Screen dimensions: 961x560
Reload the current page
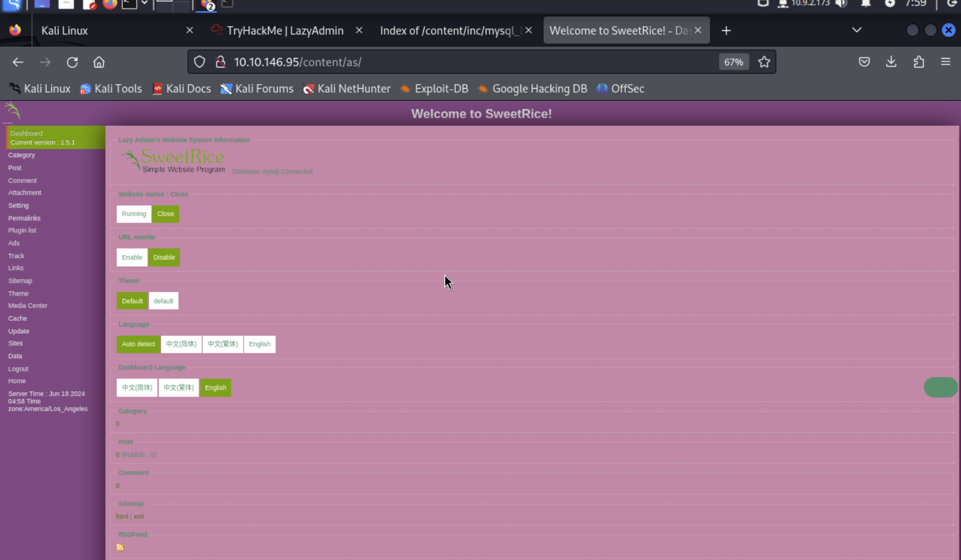(72, 62)
